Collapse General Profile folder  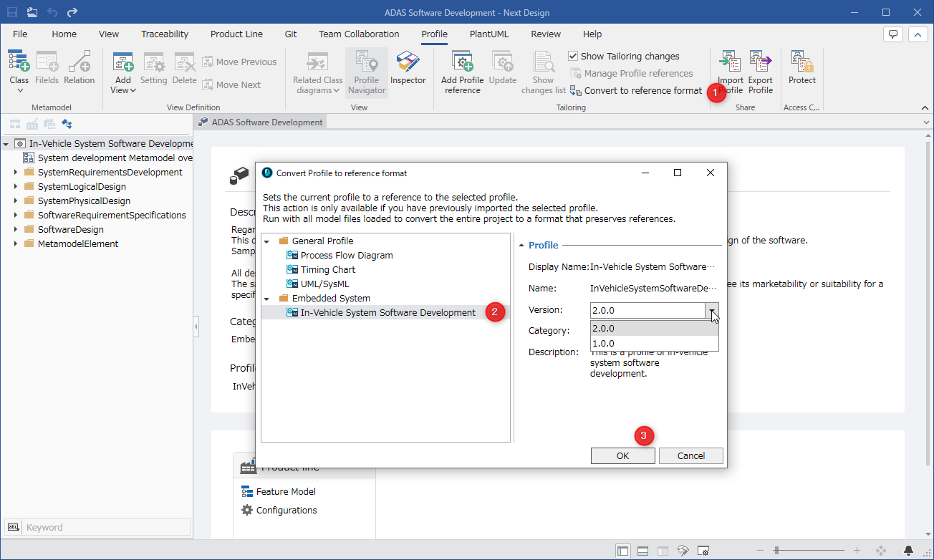pyautogui.click(x=267, y=241)
